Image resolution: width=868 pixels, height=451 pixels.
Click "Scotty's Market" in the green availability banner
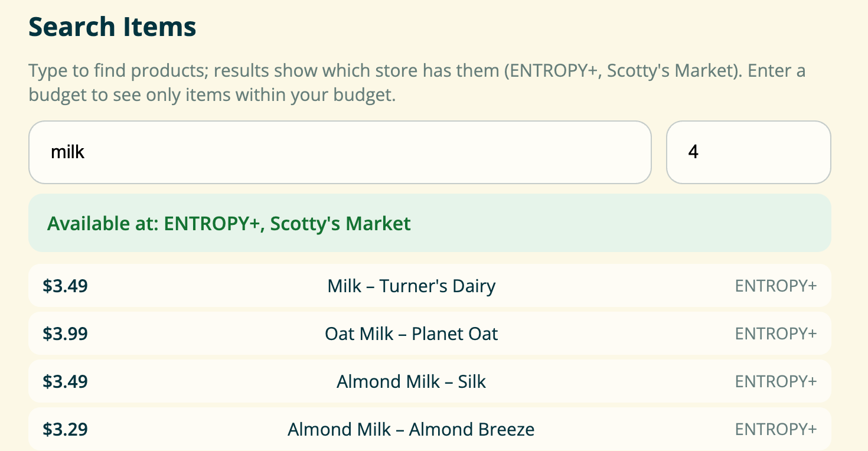click(340, 224)
